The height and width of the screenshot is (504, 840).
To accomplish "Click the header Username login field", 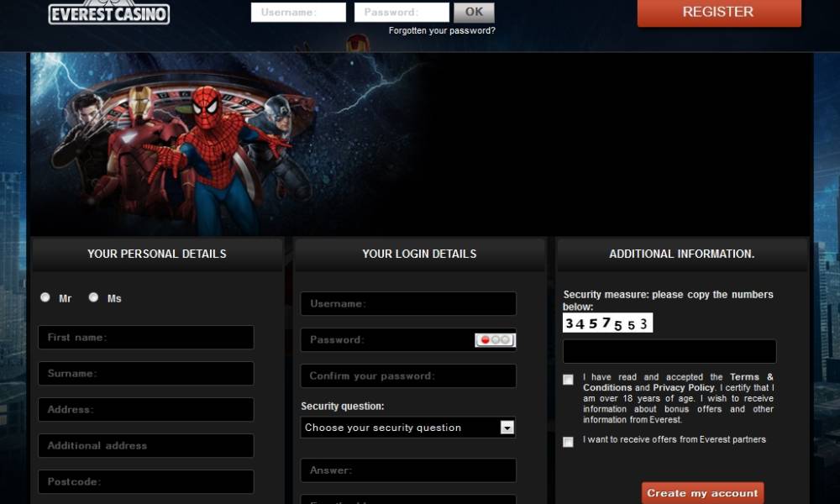I will [x=298, y=13].
